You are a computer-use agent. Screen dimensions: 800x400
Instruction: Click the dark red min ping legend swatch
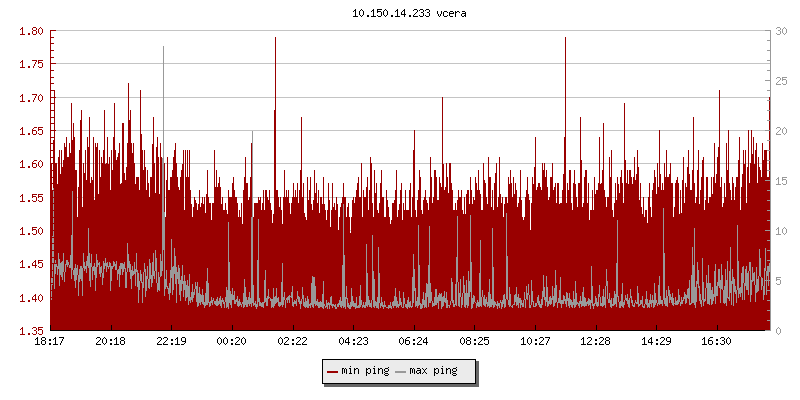333,371
